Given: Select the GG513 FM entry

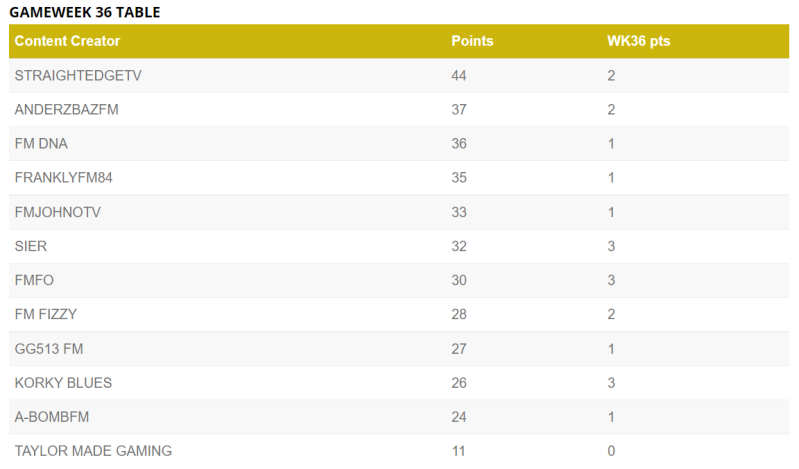Looking at the screenshot, I should (48, 348).
